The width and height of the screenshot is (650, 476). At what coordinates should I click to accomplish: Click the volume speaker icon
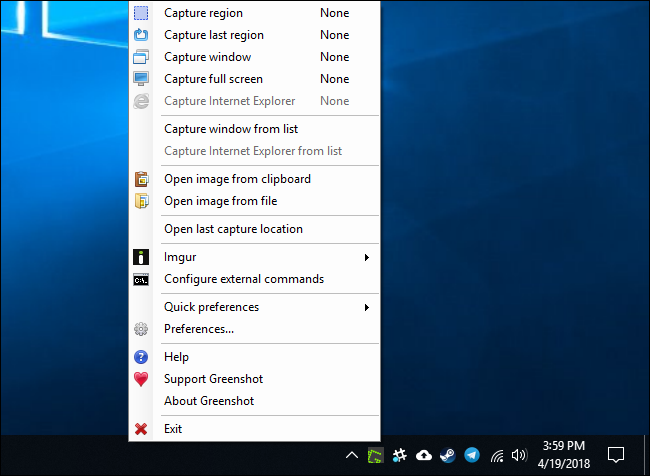[518, 455]
